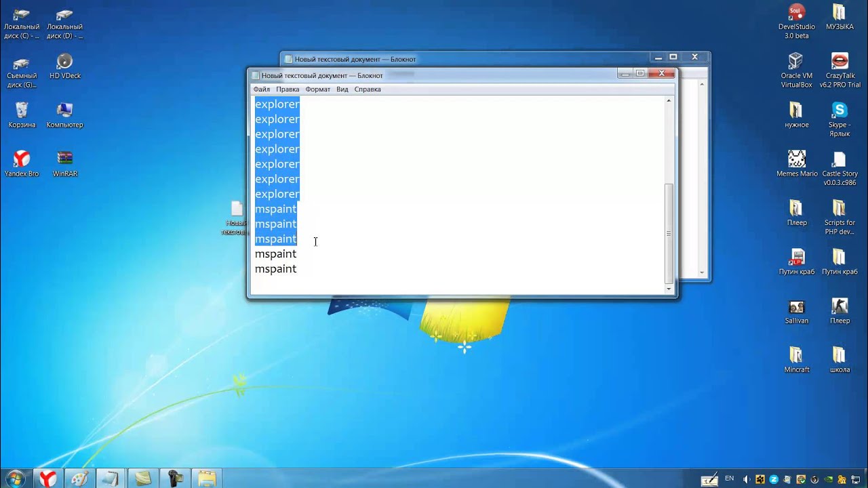The width and height of the screenshot is (868, 488).
Task: Open File Explorer from the taskbar
Action: click(207, 479)
